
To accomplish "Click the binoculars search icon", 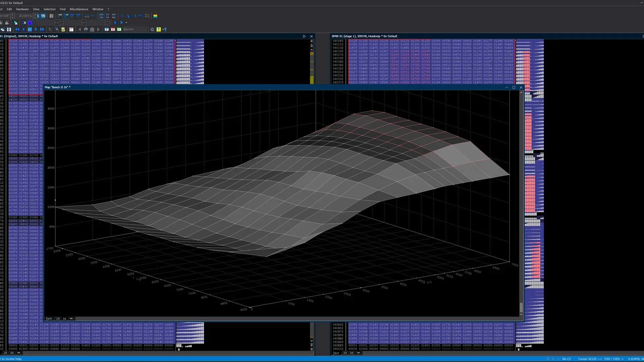I will pyautogui.click(x=86, y=29).
